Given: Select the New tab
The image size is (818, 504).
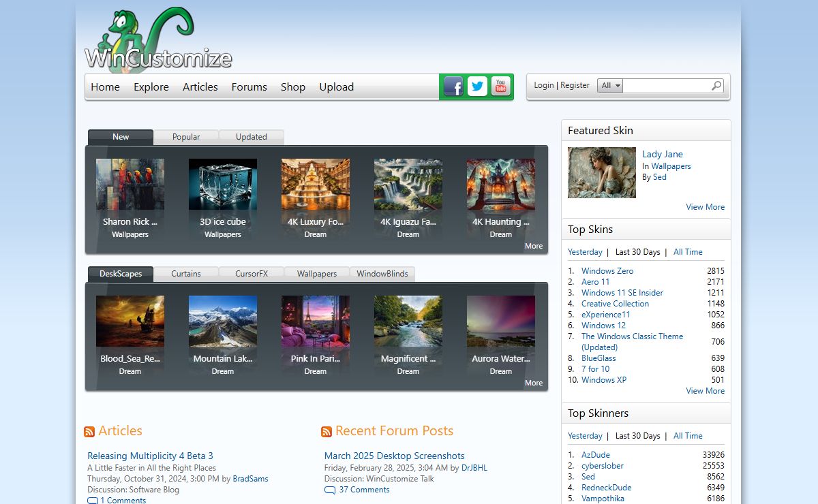Looking at the screenshot, I should pos(121,137).
